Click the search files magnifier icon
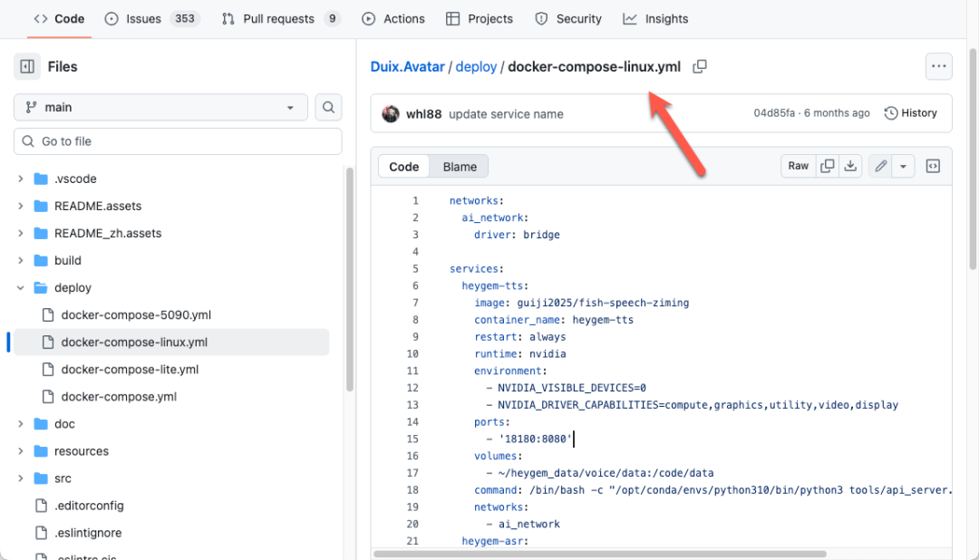Screen dimensions: 979x560 (x=328, y=107)
